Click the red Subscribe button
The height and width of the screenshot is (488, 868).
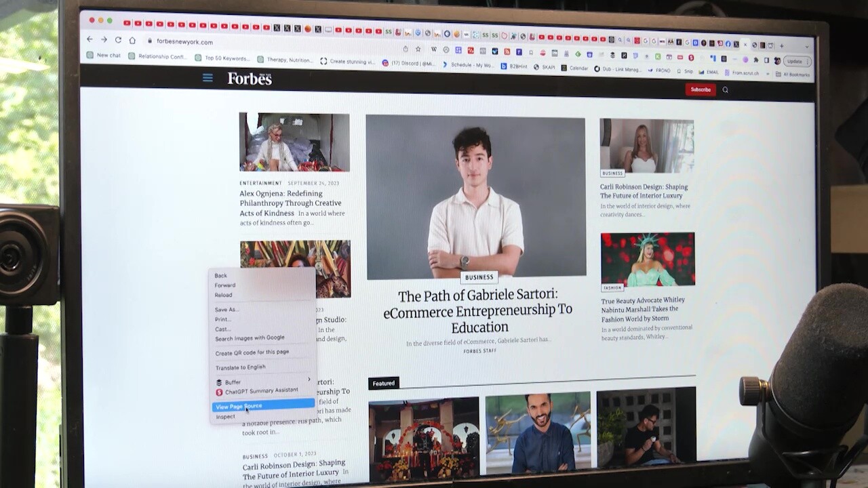coord(701,89)
